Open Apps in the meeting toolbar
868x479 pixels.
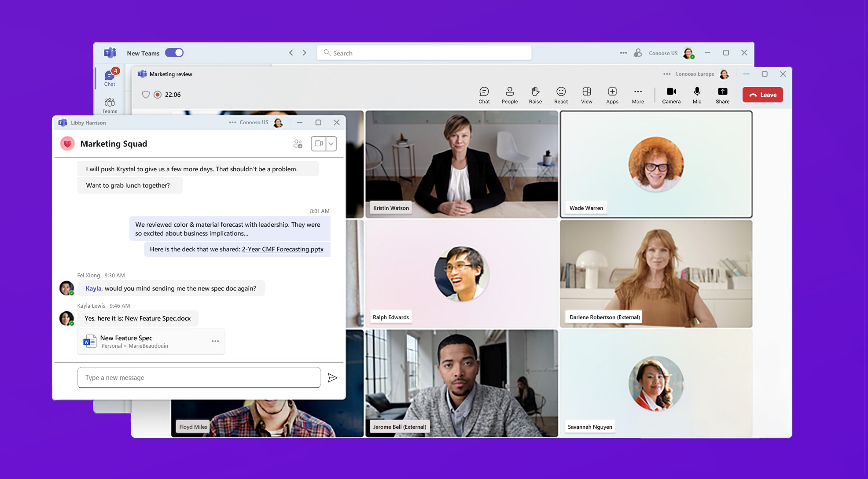612,95
